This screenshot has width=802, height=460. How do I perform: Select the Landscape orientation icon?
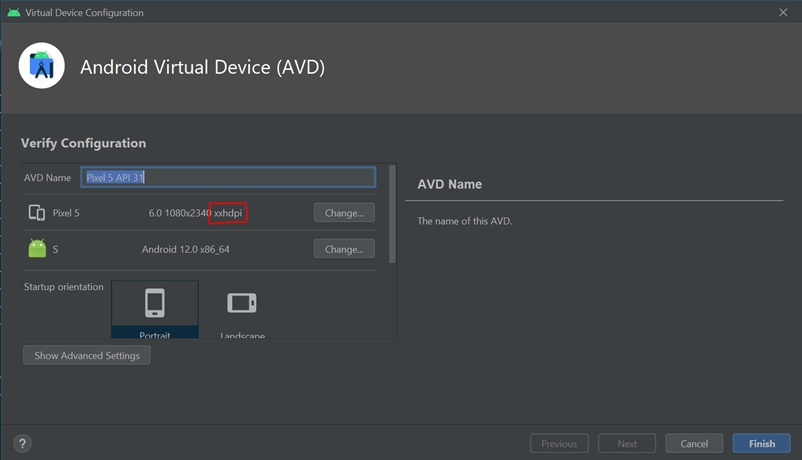tap(242, 303)
